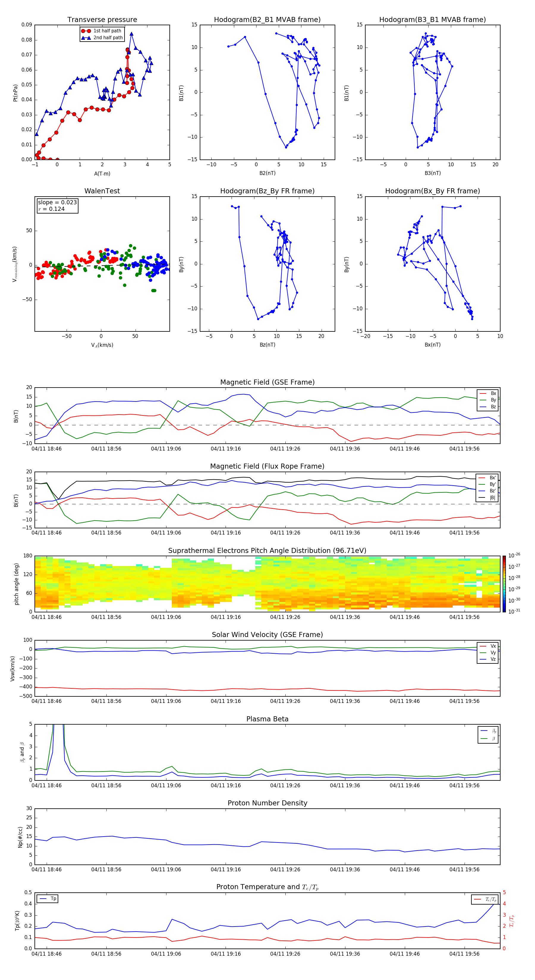Click the "Bx(nT)" x-axis label
This screenshot has width=535, height=980.
pos(432,345)
